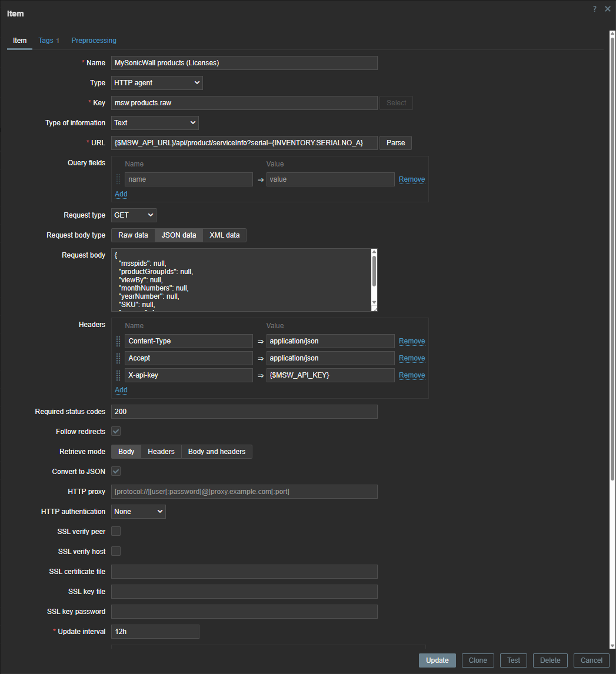
Task: Click the help question mark icon
Action: click(x=595, y=9)
